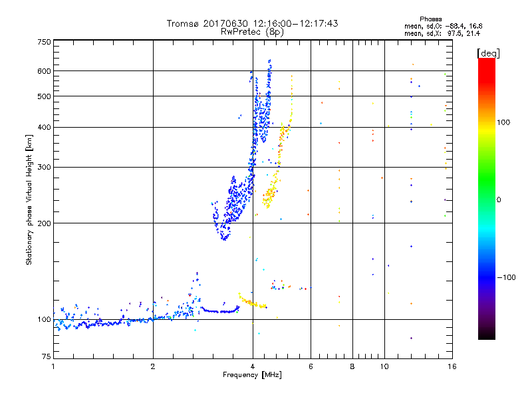Click the y-axis label '200'
Viewport: 532px width, 399px height.
click(x=44, y=223)
